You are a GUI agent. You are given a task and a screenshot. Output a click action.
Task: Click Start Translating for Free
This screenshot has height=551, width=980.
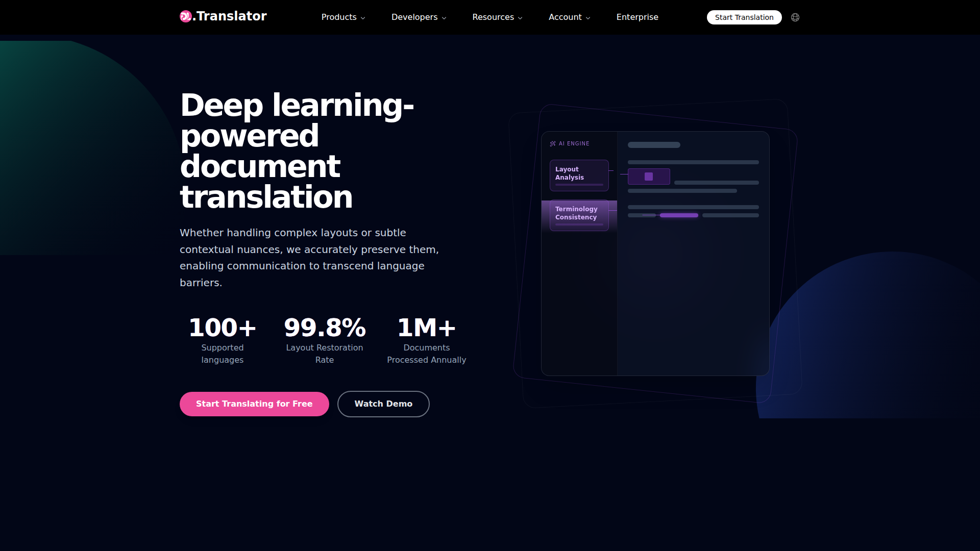coord(254,404)
